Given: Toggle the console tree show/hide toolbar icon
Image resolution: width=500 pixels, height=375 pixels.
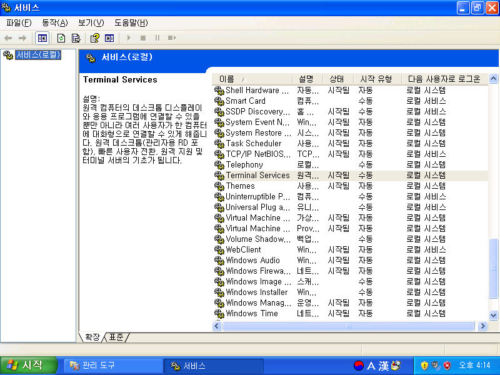Looking at the screenshot, I should pos(42,38).
